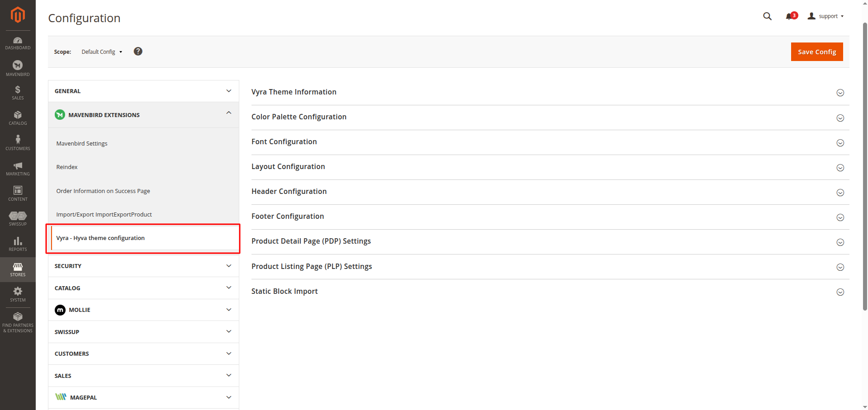Image resolution: width=868 pixels, height=410 pixels.
Task: Open Find Partners & Extensions
Action: tap(18, 322)
